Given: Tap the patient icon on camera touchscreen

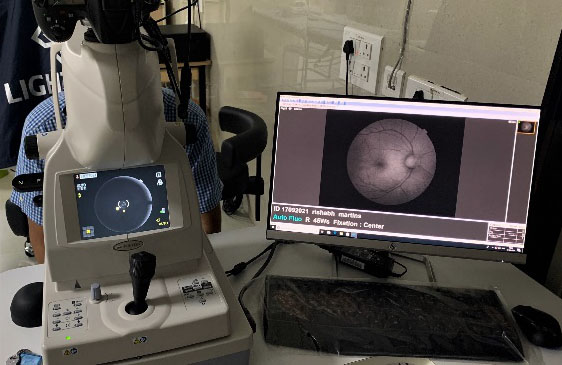Looking at the screenshot, I should pyautogui.click(x=77, y=176).
